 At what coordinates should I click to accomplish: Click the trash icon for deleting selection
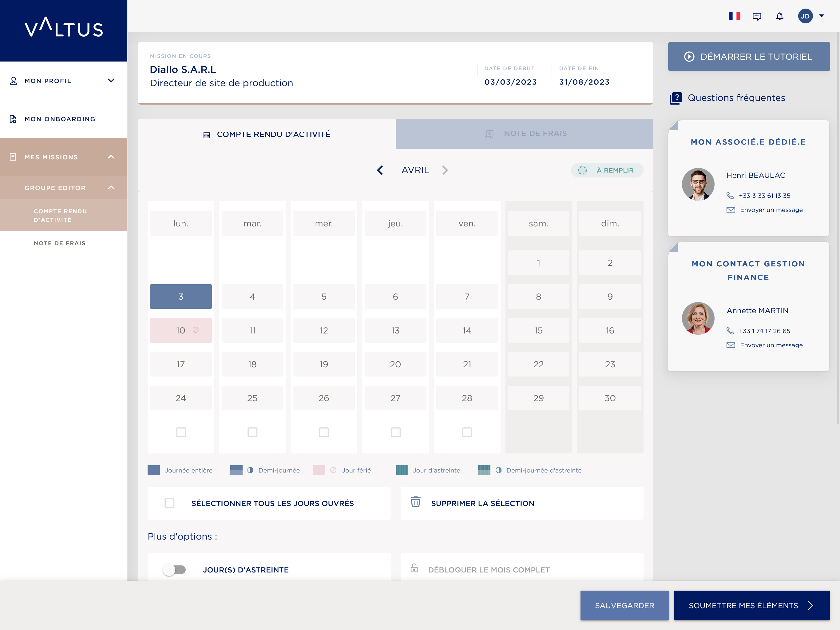(415, 502)
